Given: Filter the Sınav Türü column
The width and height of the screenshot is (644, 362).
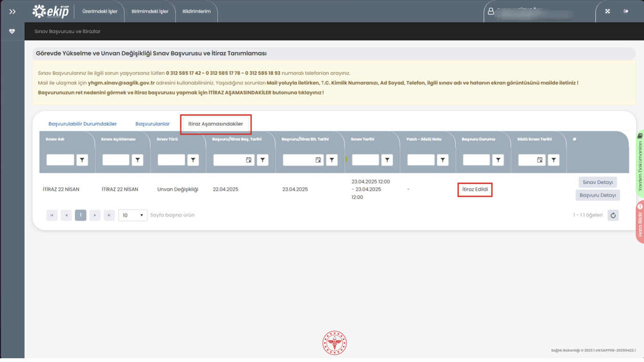Looking at the screenshot, I should tap(193, 160).
